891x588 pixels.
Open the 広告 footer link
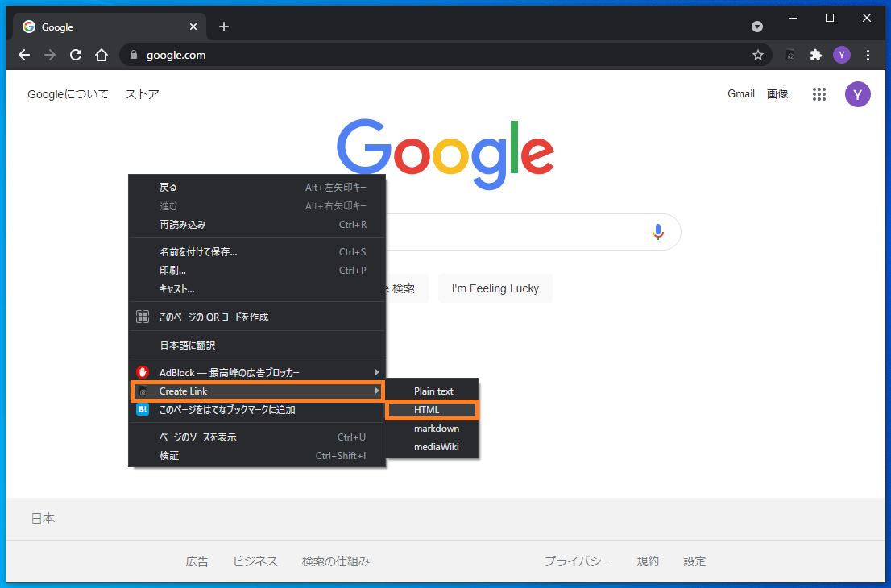[x=197, y=561]
